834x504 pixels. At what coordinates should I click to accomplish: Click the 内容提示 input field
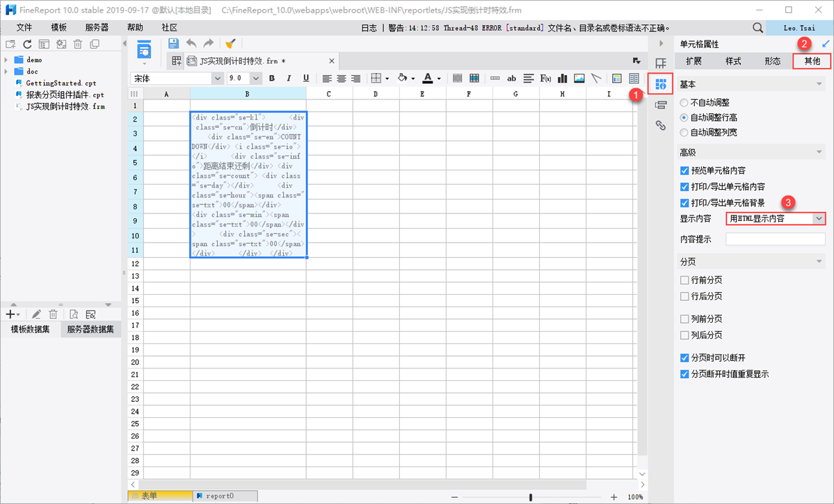(x=776, y=239)
